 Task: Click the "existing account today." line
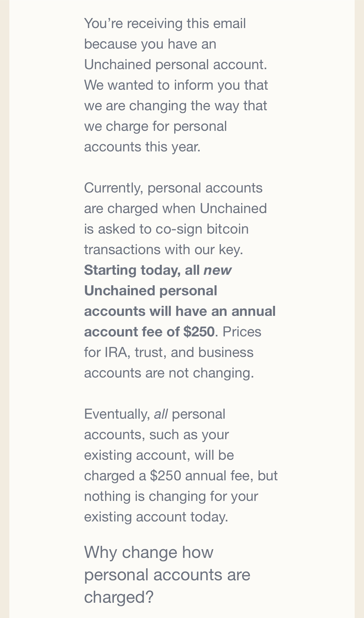point(156,517)
